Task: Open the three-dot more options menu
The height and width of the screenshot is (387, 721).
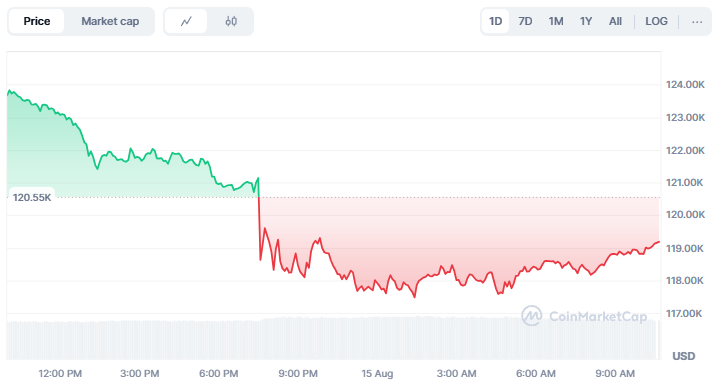Action: pyautogui.click(x=697, y=22)
